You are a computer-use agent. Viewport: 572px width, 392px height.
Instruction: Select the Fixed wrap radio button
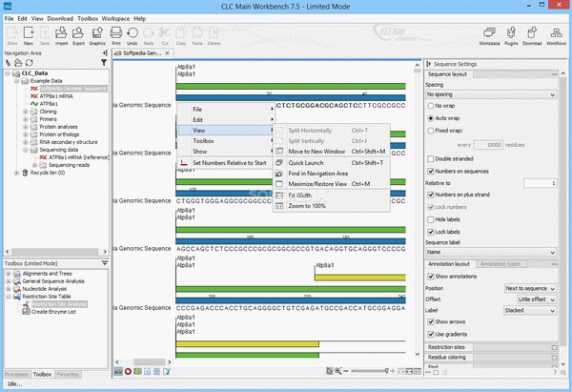[431, 131]
